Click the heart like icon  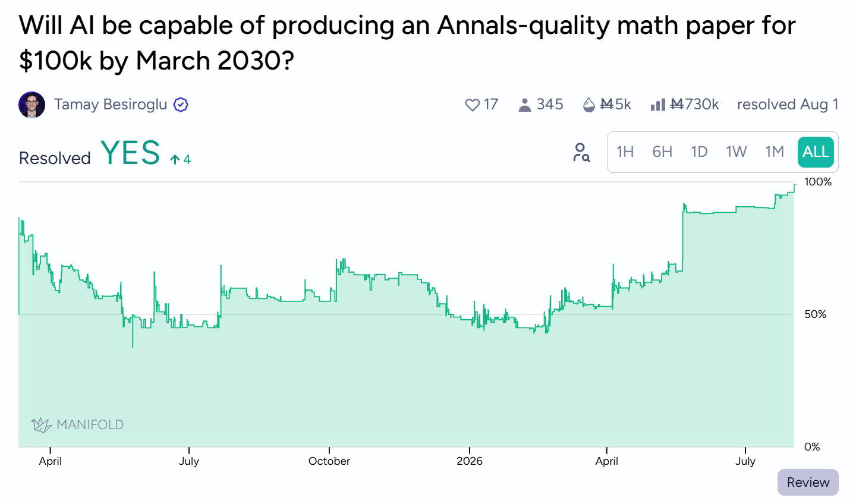pyautogui.click(x=472, y=105)
